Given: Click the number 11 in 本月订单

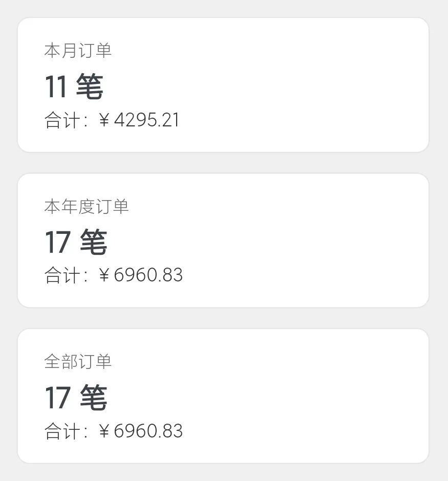Looking at the screenshot, I should coord(55,87).
